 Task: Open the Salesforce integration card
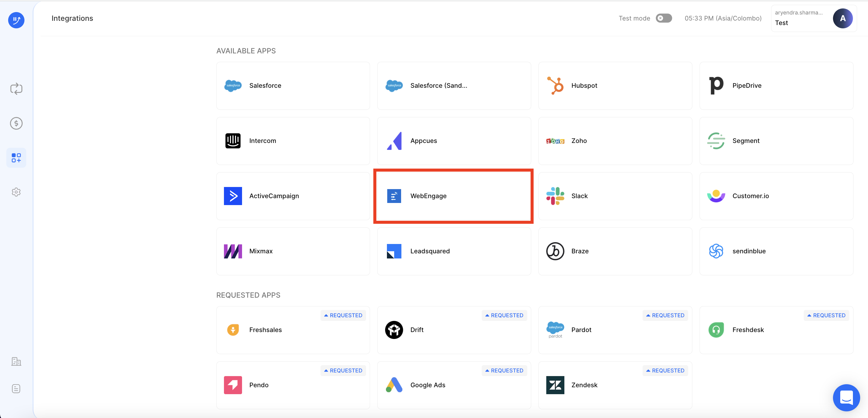293,86
